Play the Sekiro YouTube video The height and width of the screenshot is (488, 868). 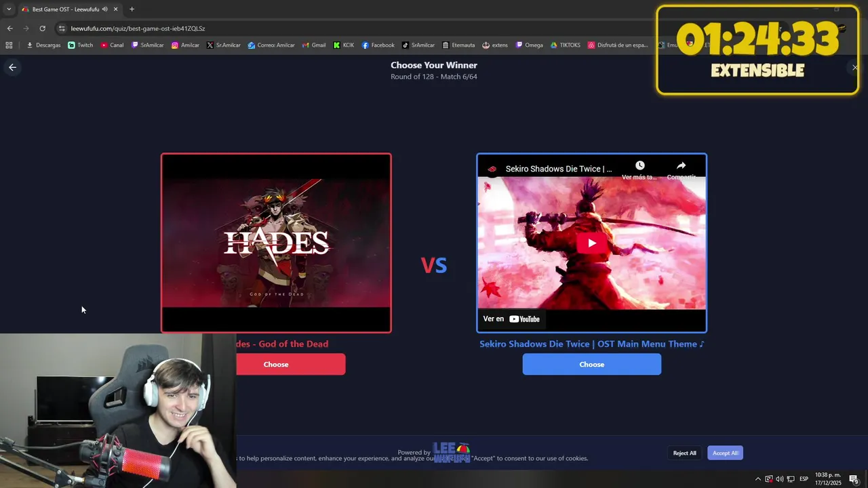point(592,243)
